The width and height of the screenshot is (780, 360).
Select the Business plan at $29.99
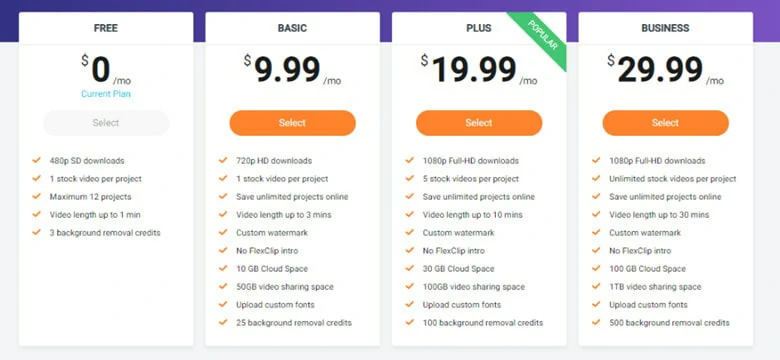[x=666, y=123]
